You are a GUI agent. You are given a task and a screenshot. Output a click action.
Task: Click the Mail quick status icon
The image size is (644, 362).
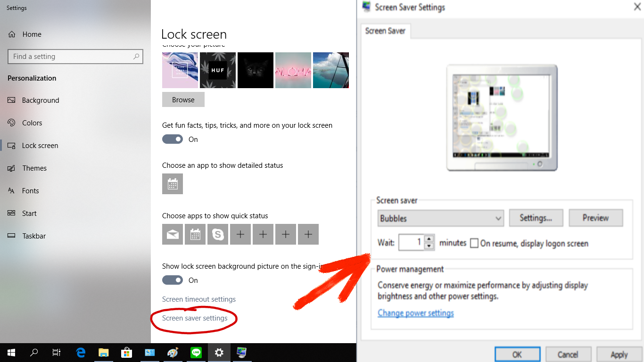[173, 234]
